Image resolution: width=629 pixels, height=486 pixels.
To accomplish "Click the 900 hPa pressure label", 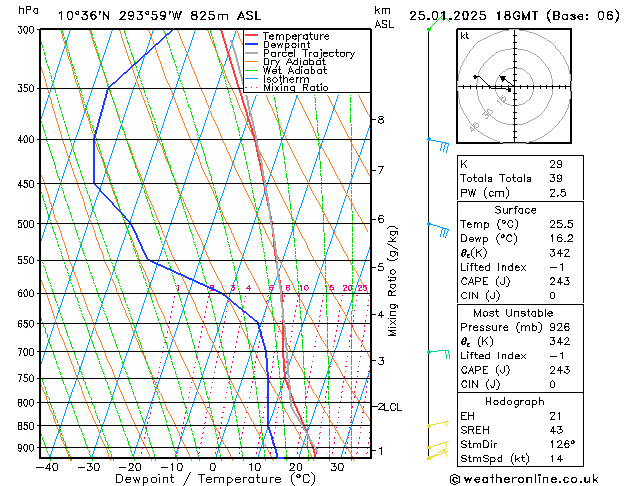I will pos(28,448).
